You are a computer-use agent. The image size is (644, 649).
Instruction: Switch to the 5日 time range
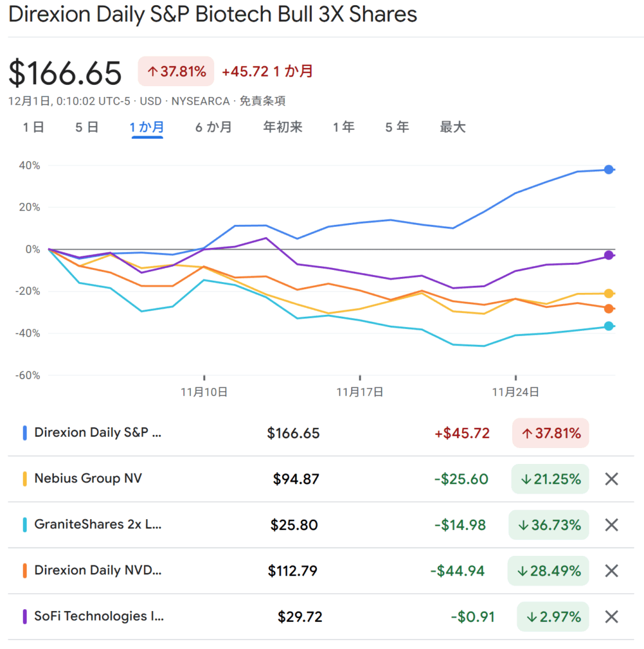87,127
